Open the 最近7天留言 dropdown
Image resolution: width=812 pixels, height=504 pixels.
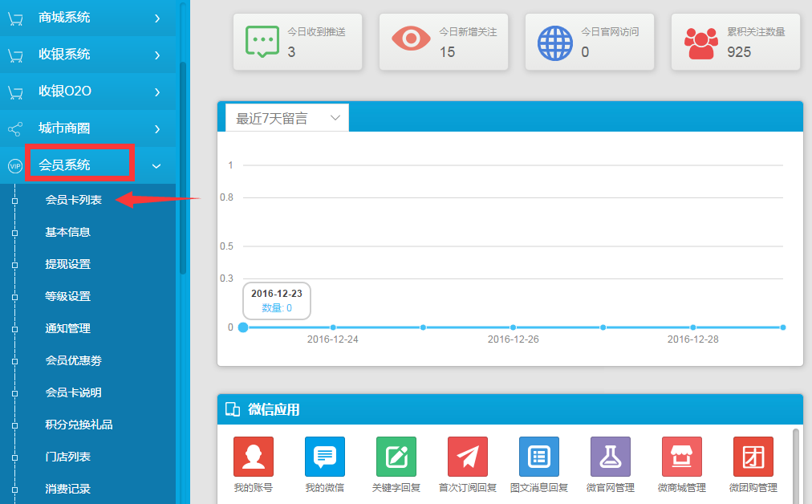pyautogui.click(x=287, y=118)
